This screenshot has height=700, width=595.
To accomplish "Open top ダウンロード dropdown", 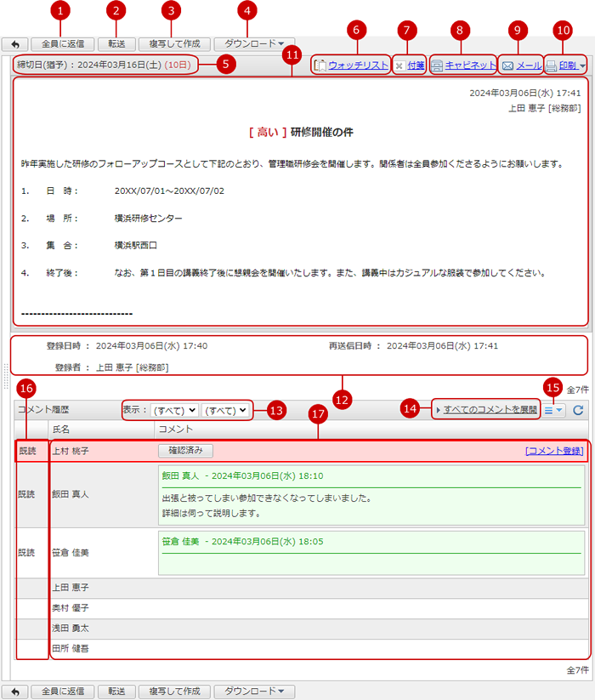I will pos(254,44).
